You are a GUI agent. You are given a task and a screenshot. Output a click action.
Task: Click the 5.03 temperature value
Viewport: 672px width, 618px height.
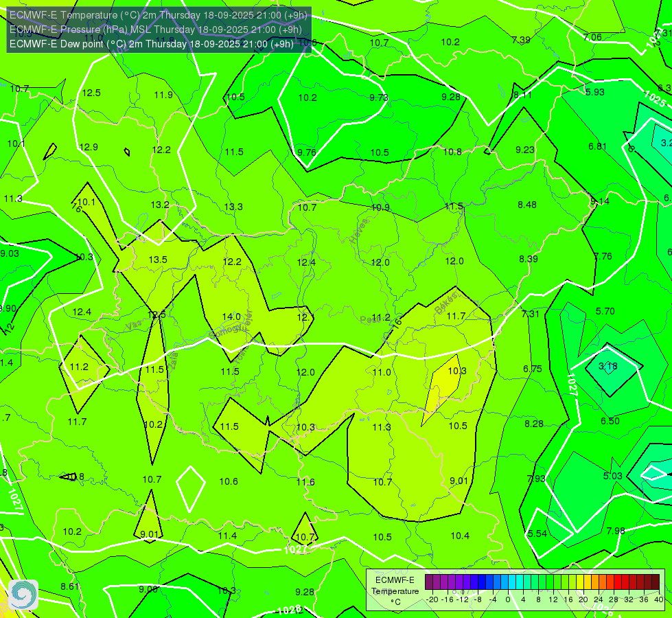pyautogui.click(x=612, y=476)
